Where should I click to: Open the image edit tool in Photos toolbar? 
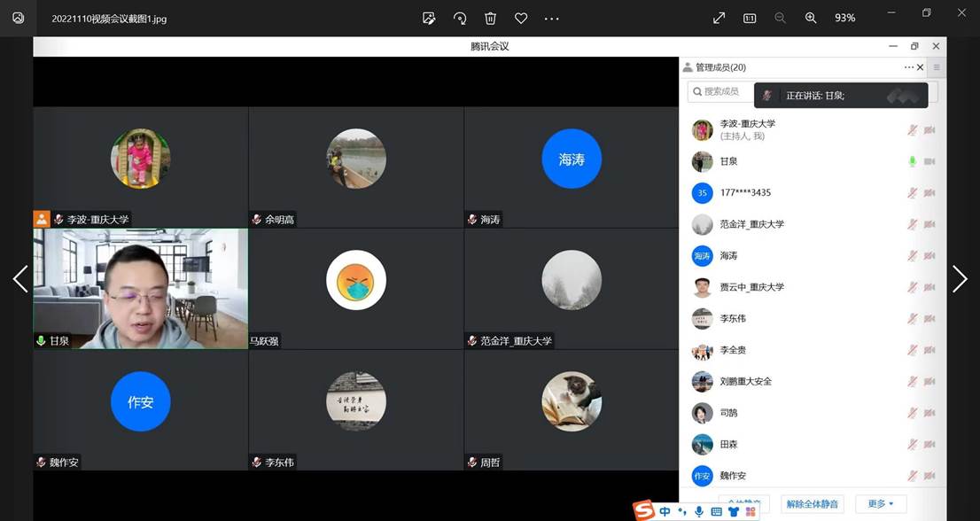pos(429,18)
